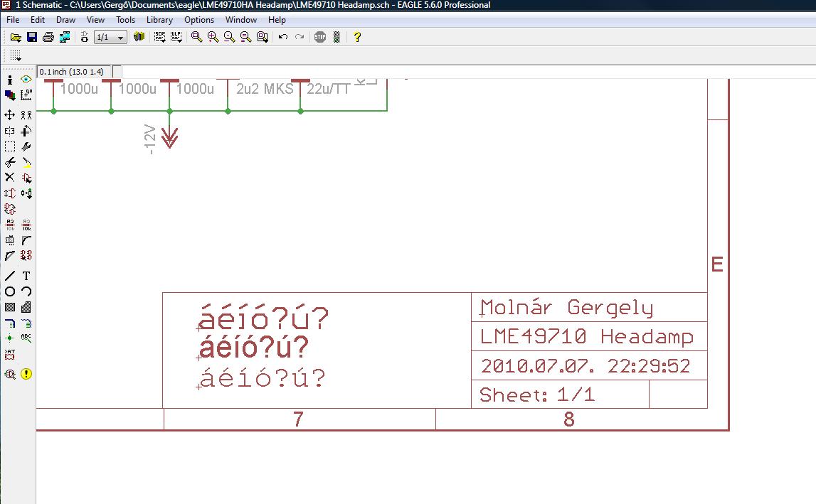This screenshot has width=816, height=504.
Task: Switch to the board editor
Action: click(85, 37)
